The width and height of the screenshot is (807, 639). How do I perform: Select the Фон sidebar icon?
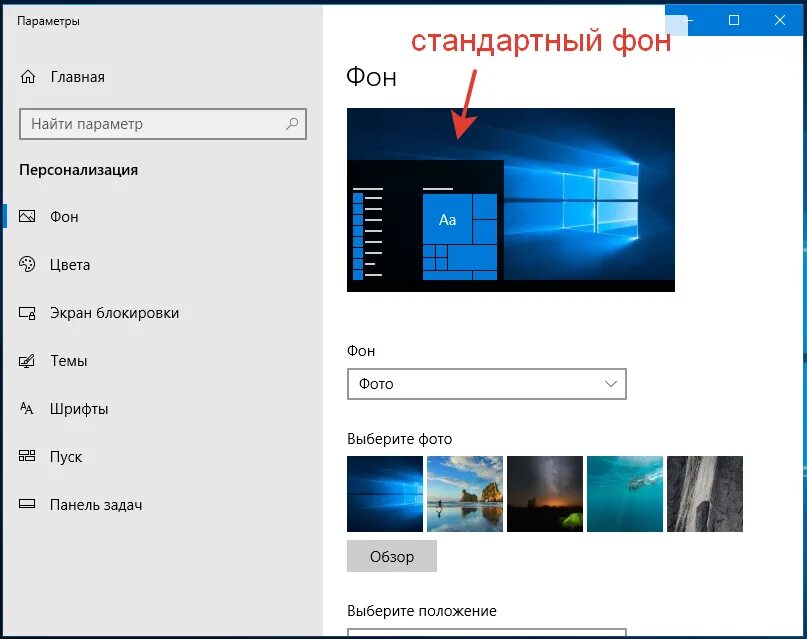click(x=28, y=216)
